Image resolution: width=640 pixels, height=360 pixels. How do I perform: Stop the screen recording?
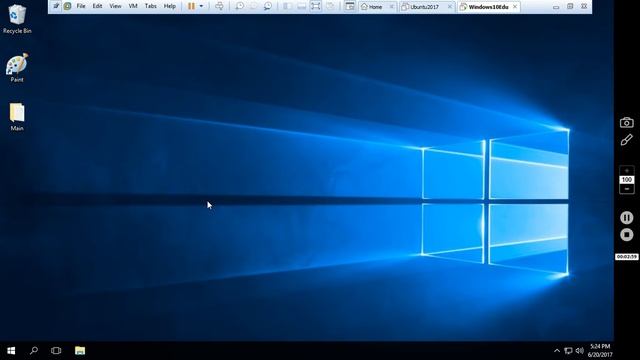(627, 235)
